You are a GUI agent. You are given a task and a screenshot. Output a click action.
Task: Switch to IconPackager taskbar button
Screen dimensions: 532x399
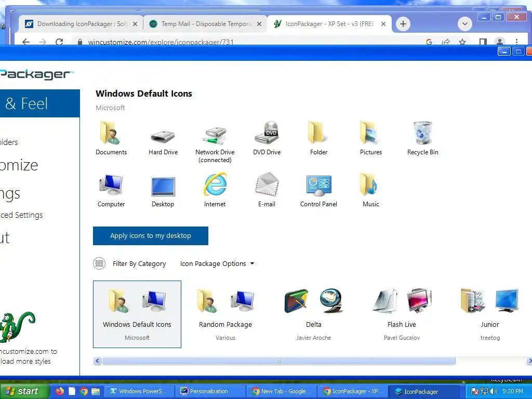point(423,391)
